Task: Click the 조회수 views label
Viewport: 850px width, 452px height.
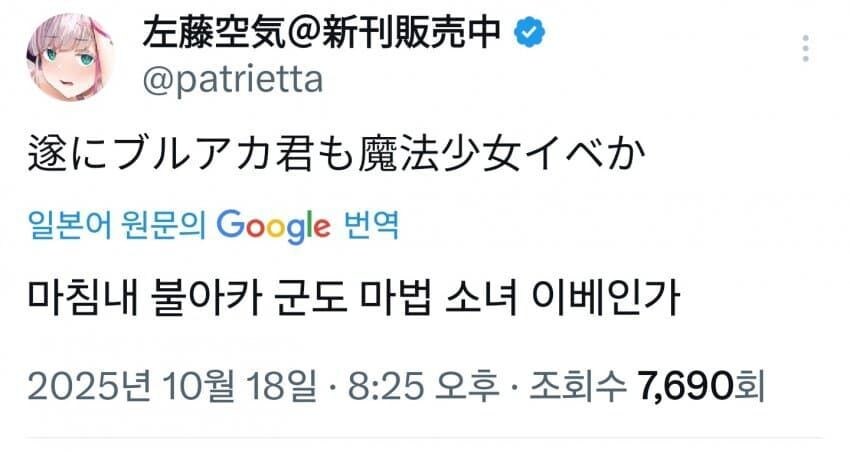Action: click(585, 384)
